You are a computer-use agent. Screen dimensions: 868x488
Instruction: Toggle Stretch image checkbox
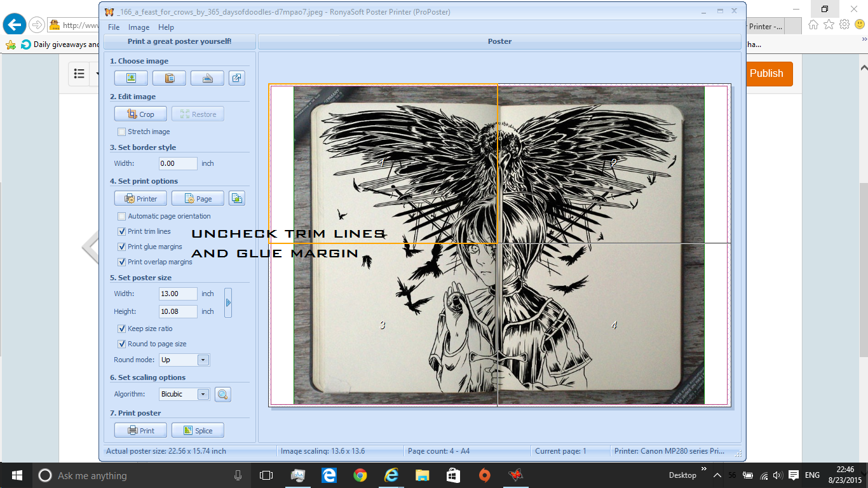coord(122,132)
